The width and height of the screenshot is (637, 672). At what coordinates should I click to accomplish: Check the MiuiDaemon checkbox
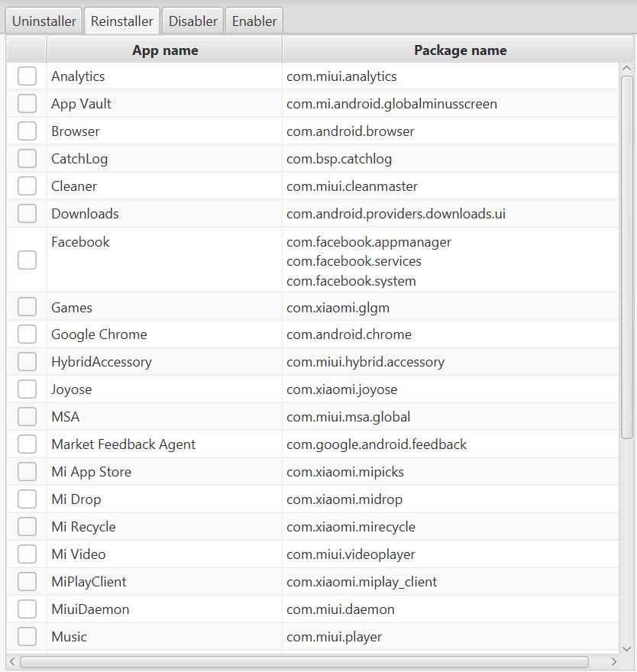pyautogui.click(x=27, y=609)
